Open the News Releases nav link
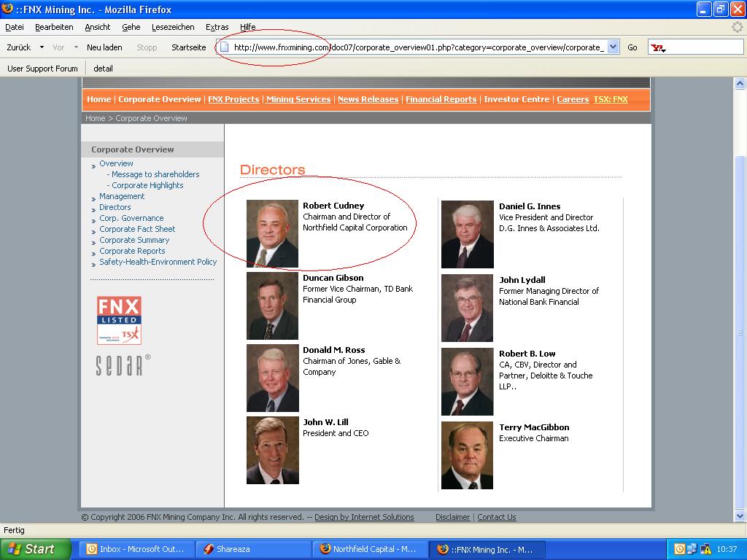Viewport: 747px width, 560px height. [368, 99]
